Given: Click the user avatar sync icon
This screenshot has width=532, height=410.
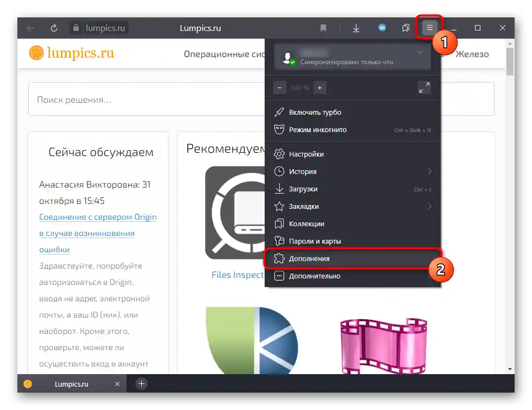Looking at the screenshot, I should [x=289, y=58].
